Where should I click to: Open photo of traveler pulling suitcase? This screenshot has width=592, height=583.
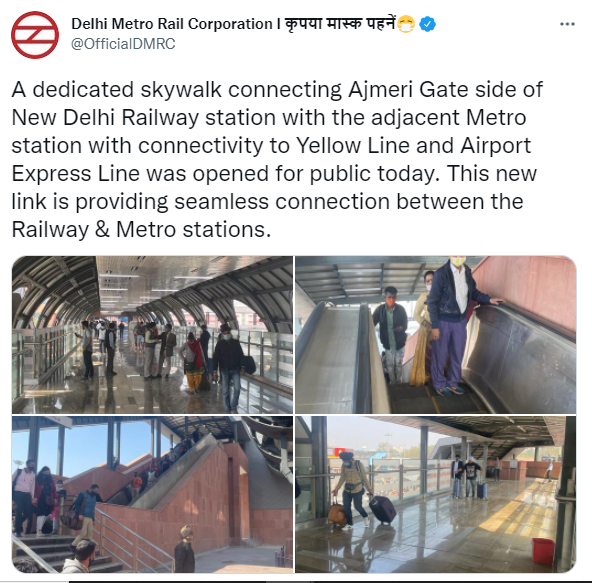point(436,494)
